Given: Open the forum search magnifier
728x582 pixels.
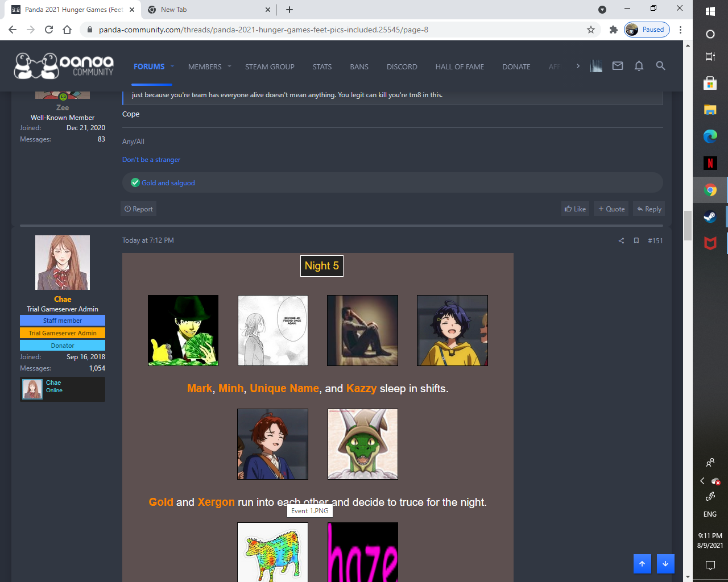Looking at the screenshot, I should pos(660,66).
